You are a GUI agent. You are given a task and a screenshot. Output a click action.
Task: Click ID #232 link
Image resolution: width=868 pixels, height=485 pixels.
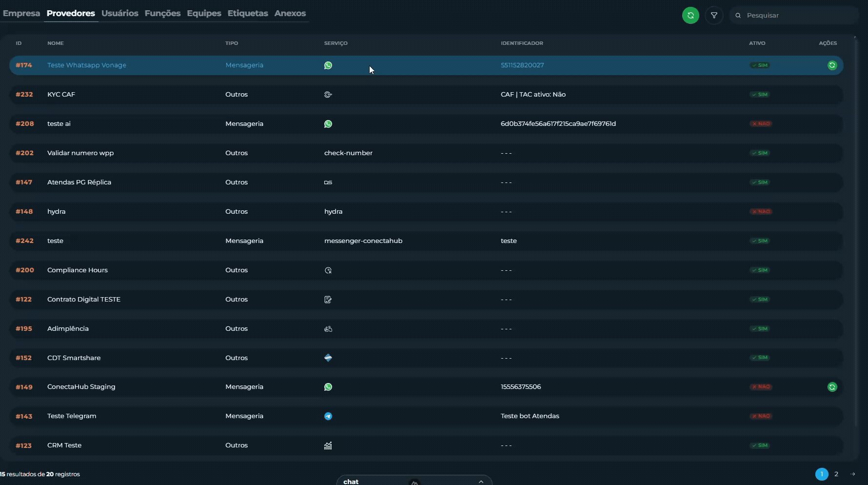[x=24, y=95]
